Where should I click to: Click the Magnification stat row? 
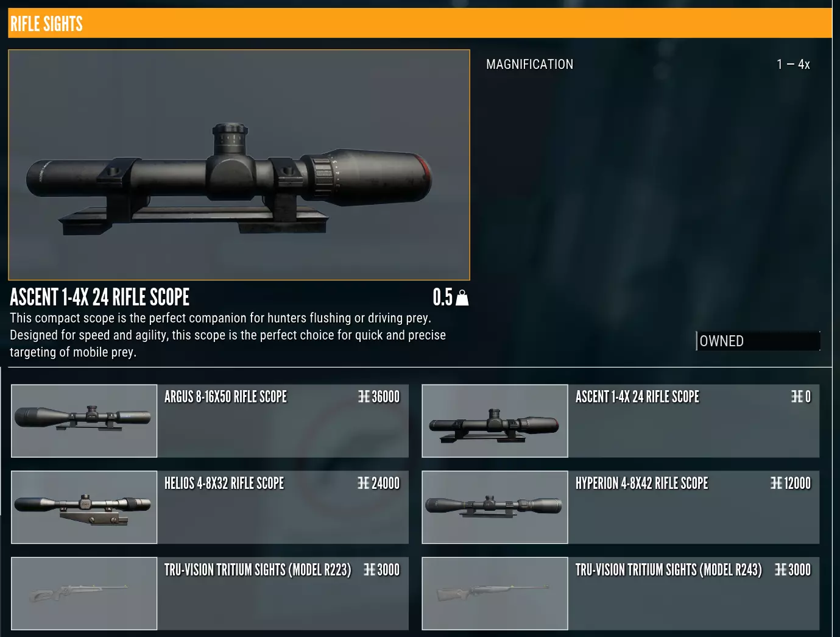click(x=648, y=64)
